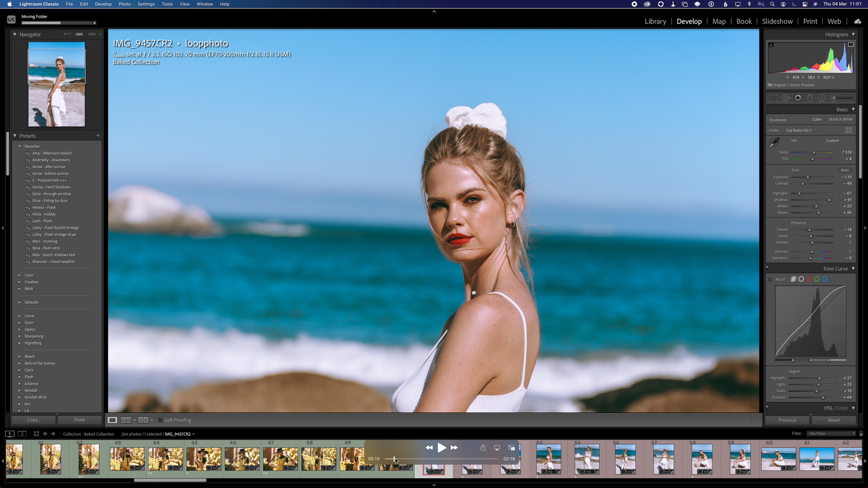868x488 pixels.
Task: Open the Print module
Action: click(810, 21)
